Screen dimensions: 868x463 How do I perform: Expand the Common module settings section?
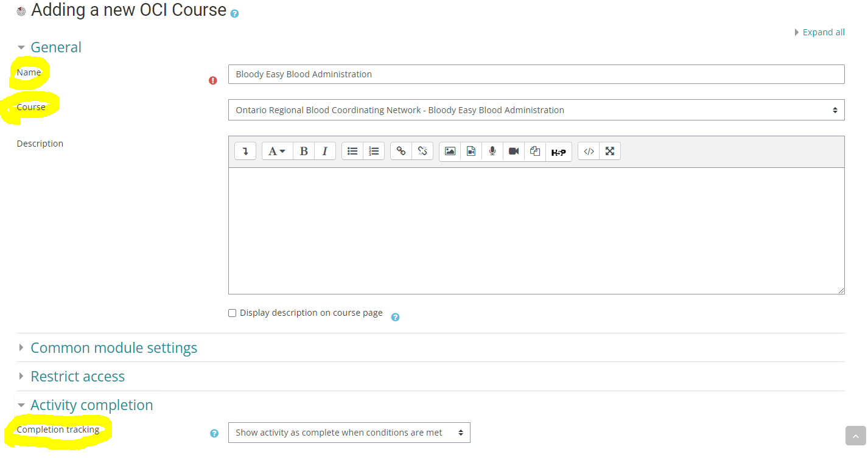(113, 348)
